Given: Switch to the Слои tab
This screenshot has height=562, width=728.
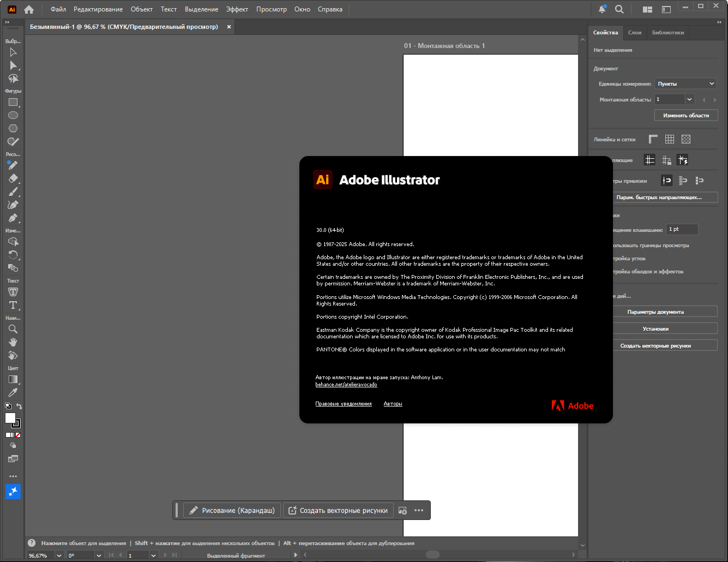Looking at the screenshot, I should tap(635, 33).
